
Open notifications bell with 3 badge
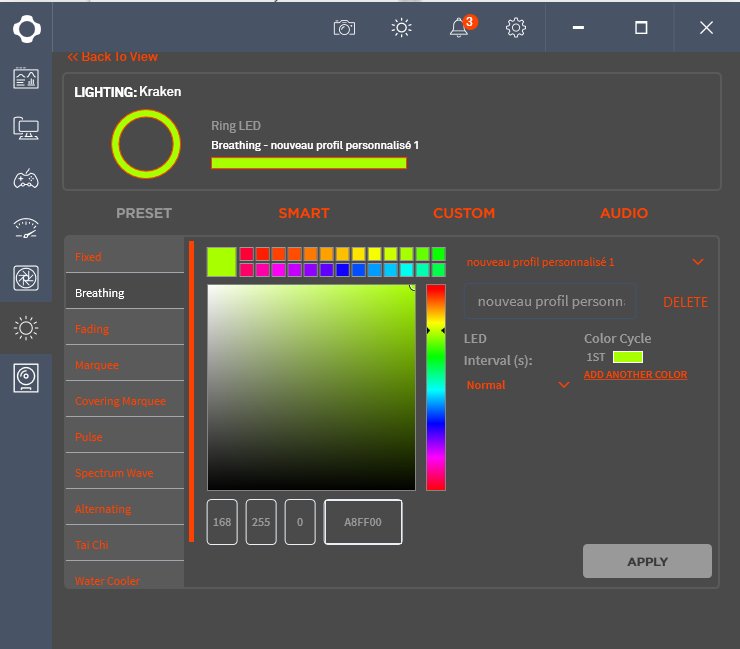click(x=462, y=27)
